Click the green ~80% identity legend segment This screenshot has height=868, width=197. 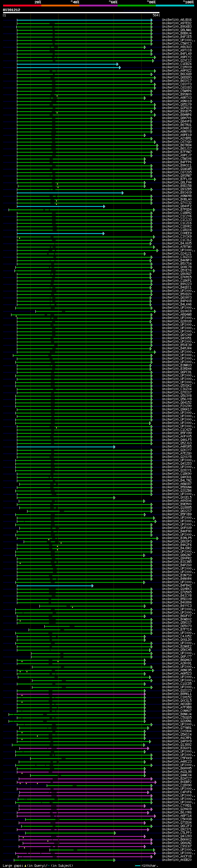[137, 6]
